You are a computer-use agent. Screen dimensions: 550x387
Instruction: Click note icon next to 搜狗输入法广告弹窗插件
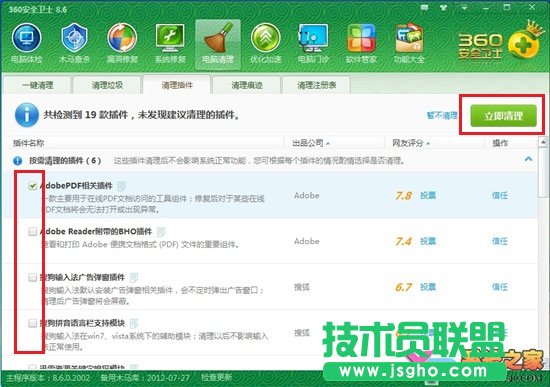point(134,278)
